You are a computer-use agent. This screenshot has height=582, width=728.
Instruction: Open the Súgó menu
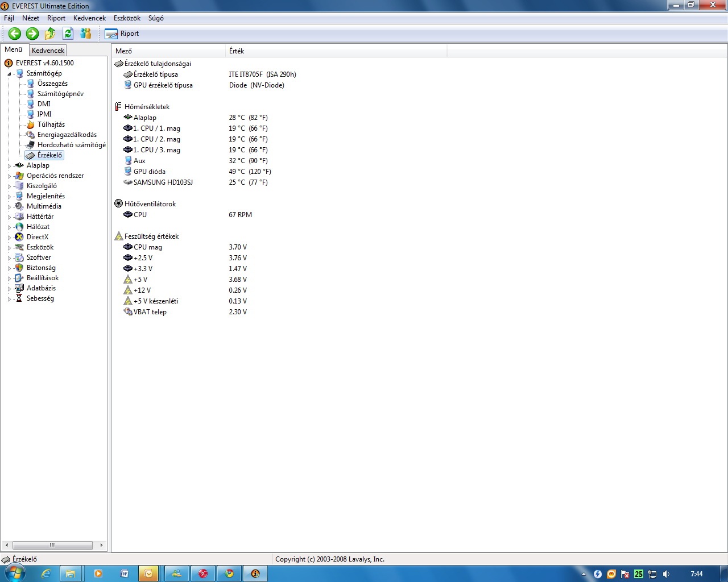[156, 18]
